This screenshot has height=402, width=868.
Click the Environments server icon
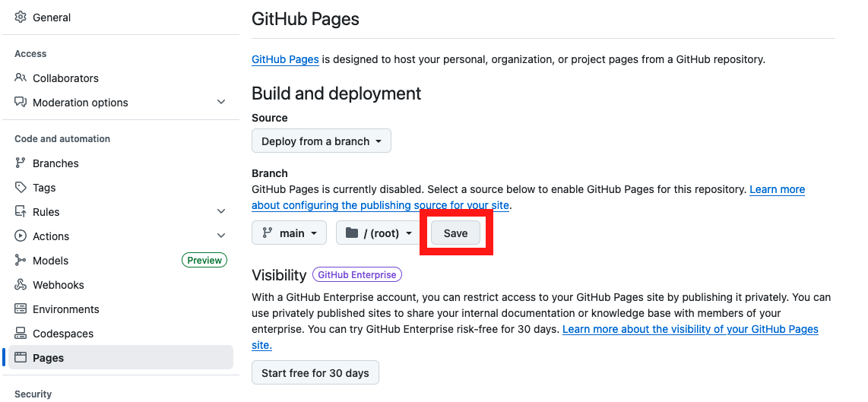21,309
